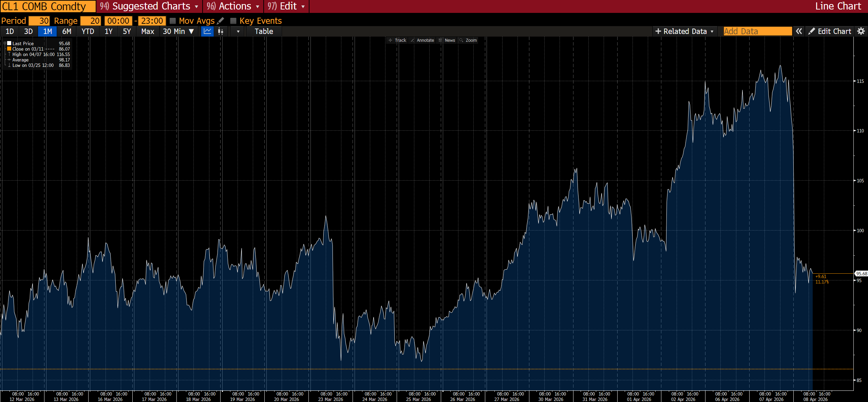Image resolution: width=868 pixels, height=402 pixels.
Task: Toggle the Last Price legend checkbox
Action: pos(9,43)
